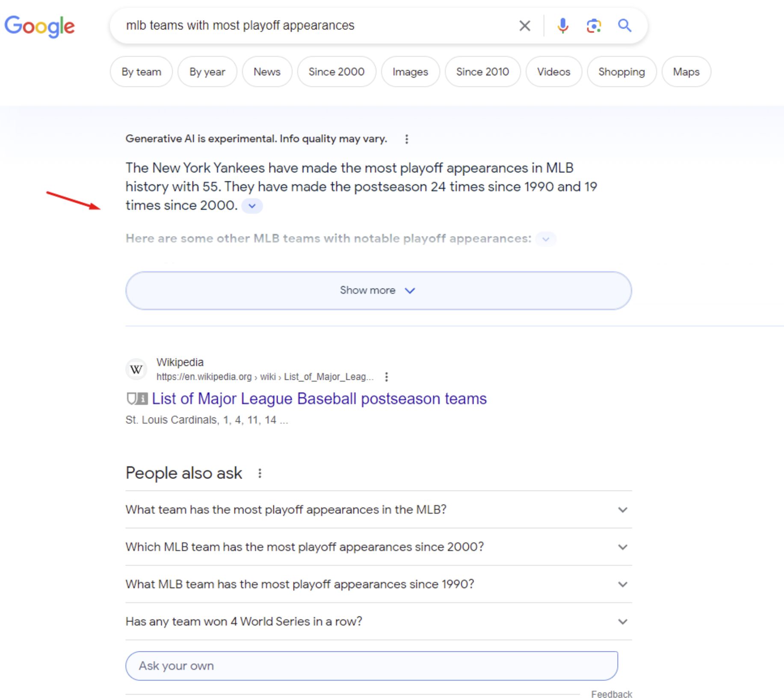Click the search magnifier icon
The height and width of the screenshot is (698, 784).
click(x=624, y=26)
